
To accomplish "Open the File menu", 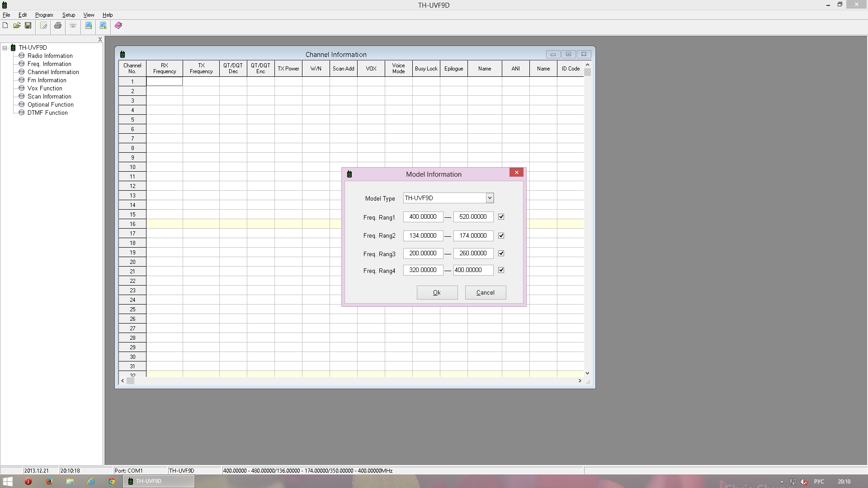I will pyautogui.click(x=6, y=15).
